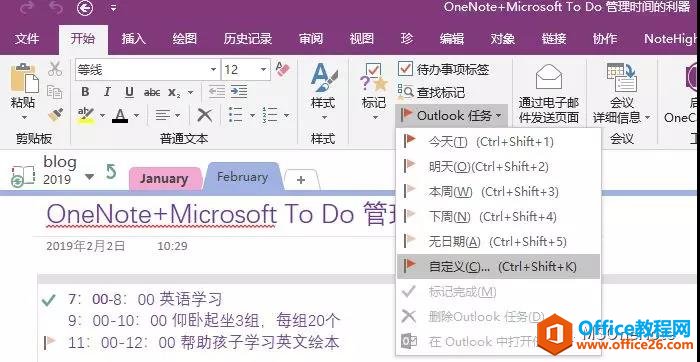Open the 样式 styles gallery

pyautogui.click(x=323, y=92)
